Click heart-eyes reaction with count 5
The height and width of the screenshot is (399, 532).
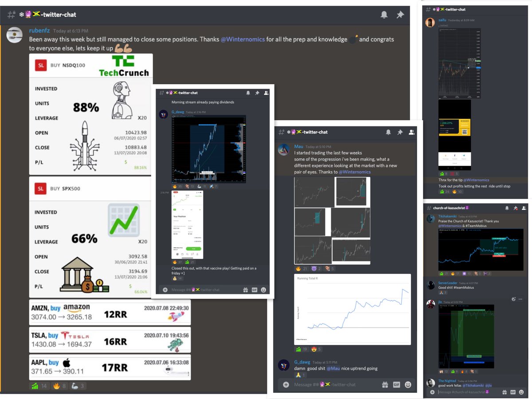coord(317,349)
